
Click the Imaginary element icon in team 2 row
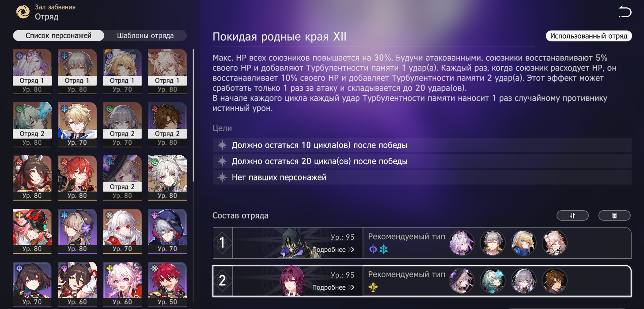[x=373, y=287]
